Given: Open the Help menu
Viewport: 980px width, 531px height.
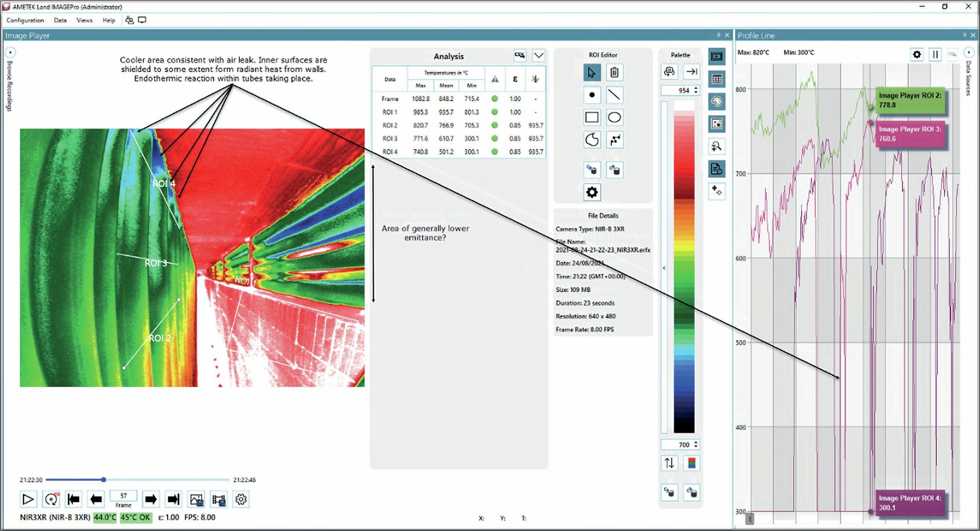Looking at the screenshot, I should 109,20.
